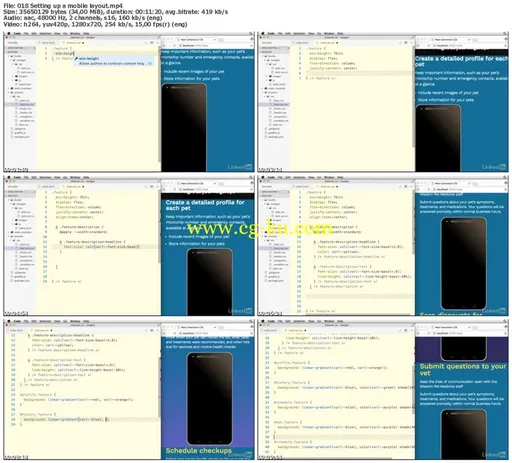Viewport: 512px width, 463px height.
Task: Click the 'Video: h264, yuv420p' info line
Action: point(95,24)
